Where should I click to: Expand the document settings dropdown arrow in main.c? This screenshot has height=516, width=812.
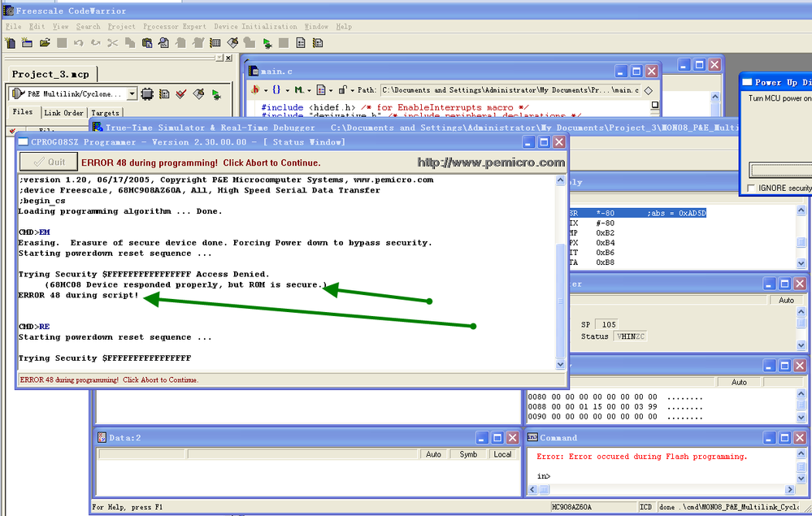331,90
